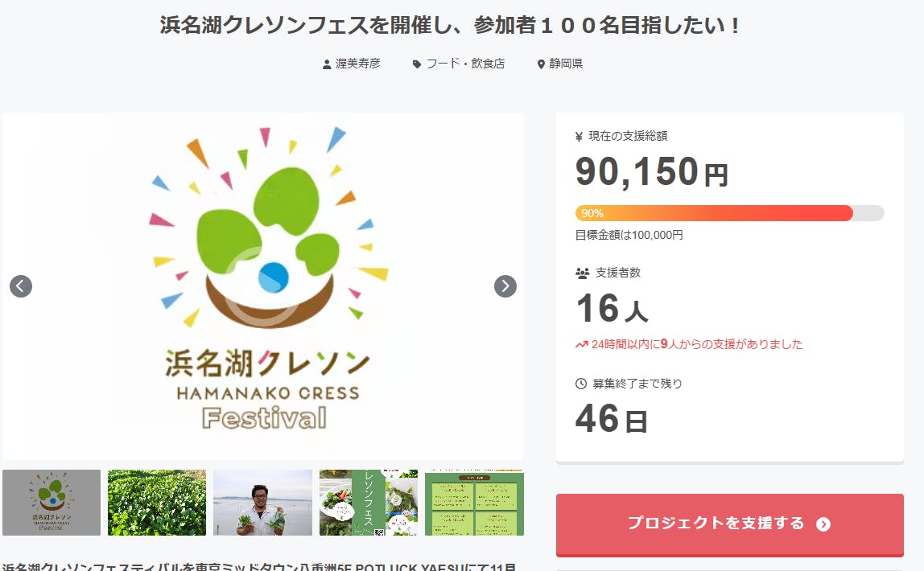Select the green watercress field thumbnail
The image size is (924, 571).
click(x=157, y=503)
